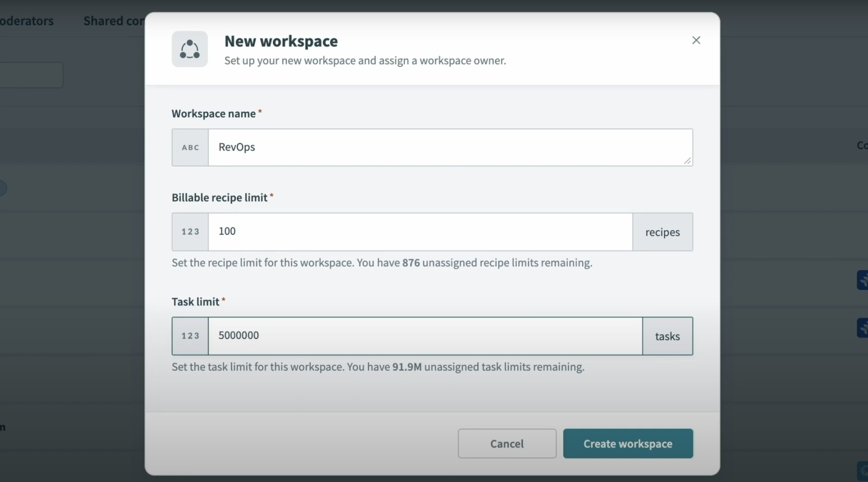Click the workspace nodes icon in header

tap(190, 49)
